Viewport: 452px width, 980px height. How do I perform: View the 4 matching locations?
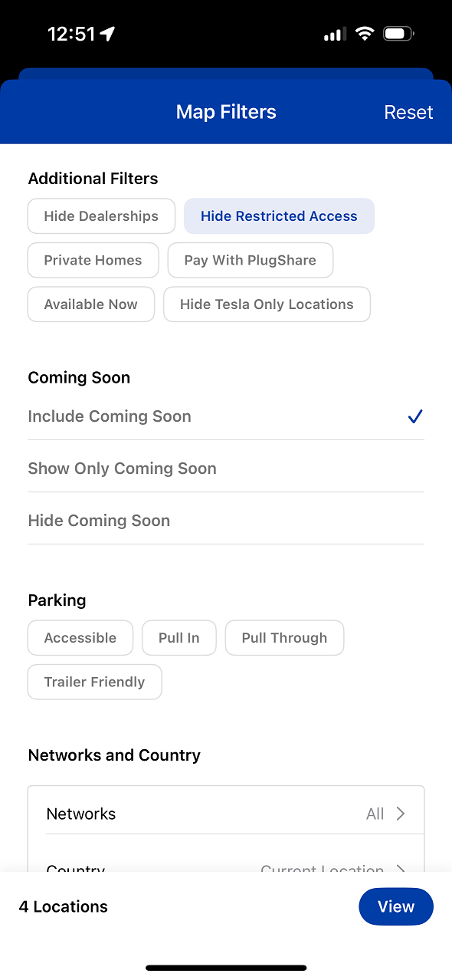(x=396, y=906)
